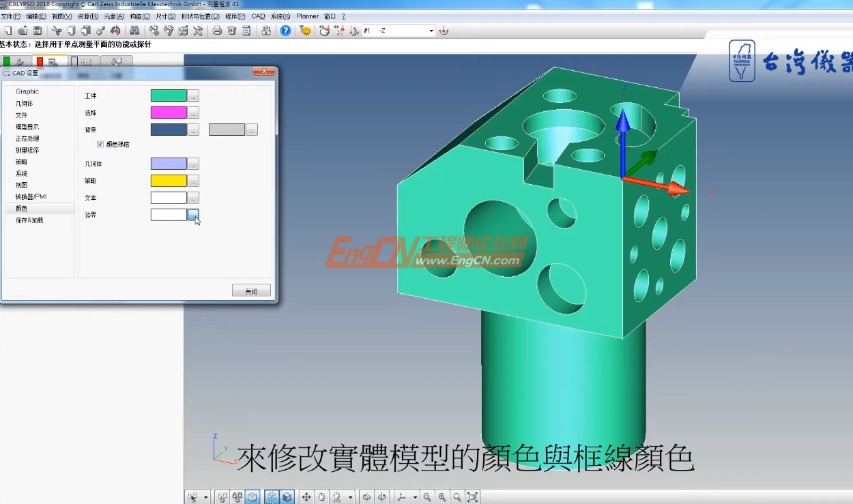853x504 pixels.
Task: Select 保存&加载 in the settings list
Action: click(29, 220)
